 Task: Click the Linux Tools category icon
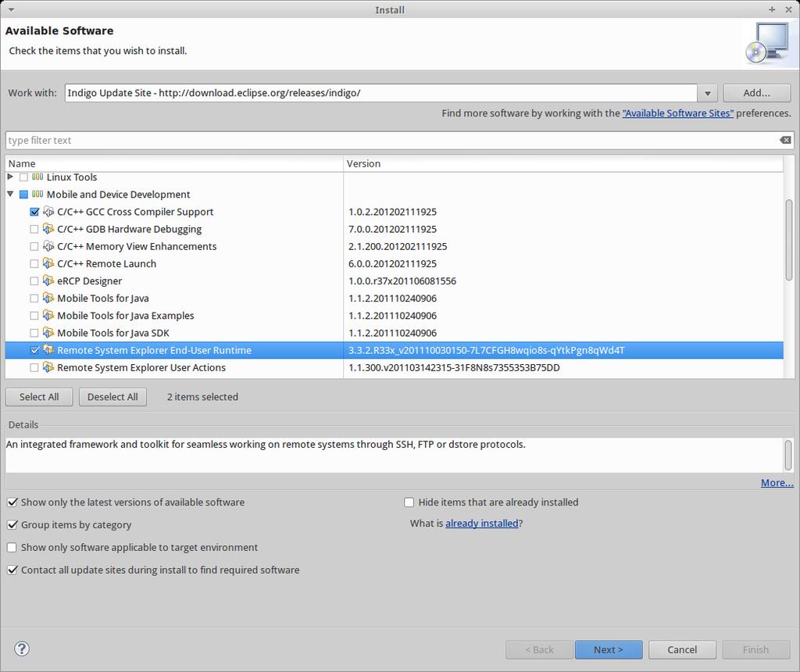(x=37, y=177)
